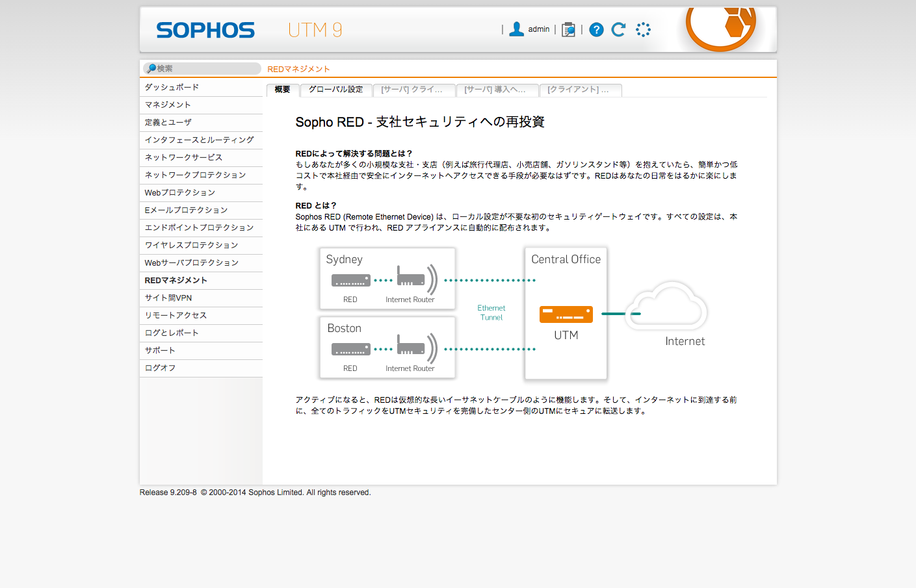
Task: Click the admin username text
Action: click(539, 29)
